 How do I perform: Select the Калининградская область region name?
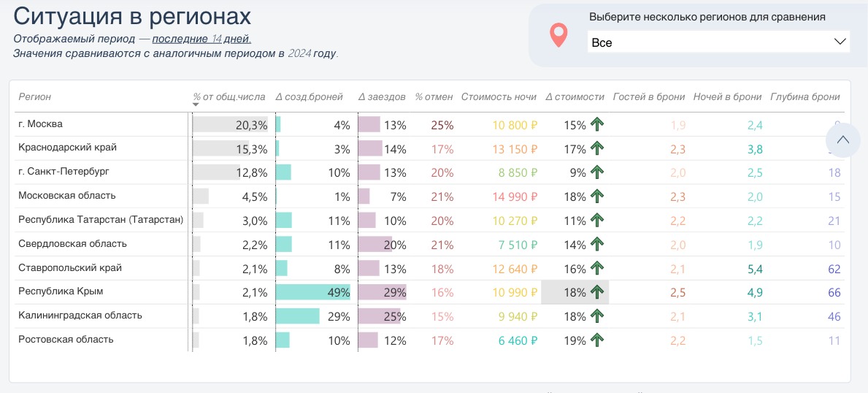[80, 316]
